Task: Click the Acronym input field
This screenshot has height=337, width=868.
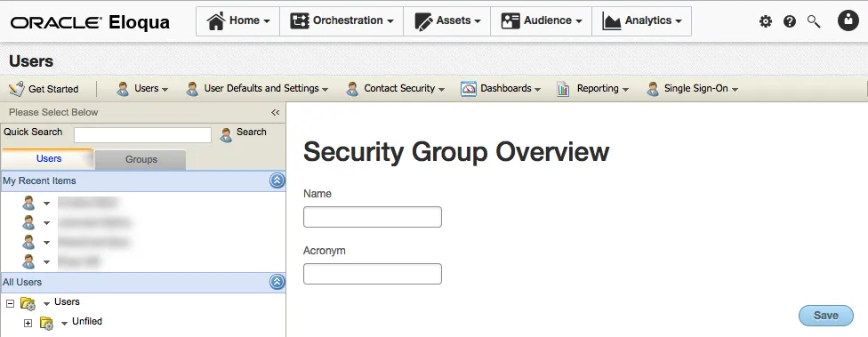Action: click(x=373, y=274)
